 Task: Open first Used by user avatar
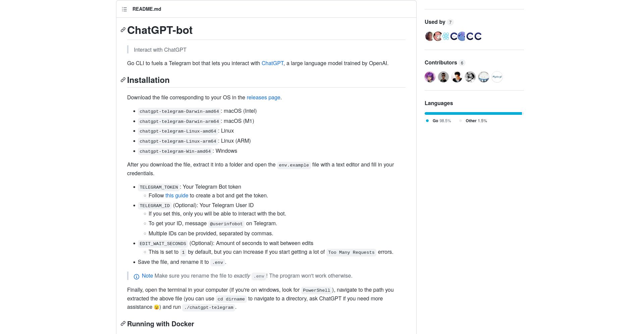tap(429, 36)
